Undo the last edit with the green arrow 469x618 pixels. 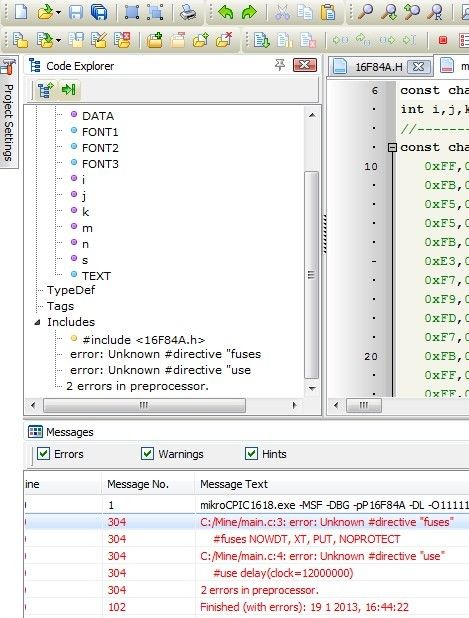pos(226,13)
